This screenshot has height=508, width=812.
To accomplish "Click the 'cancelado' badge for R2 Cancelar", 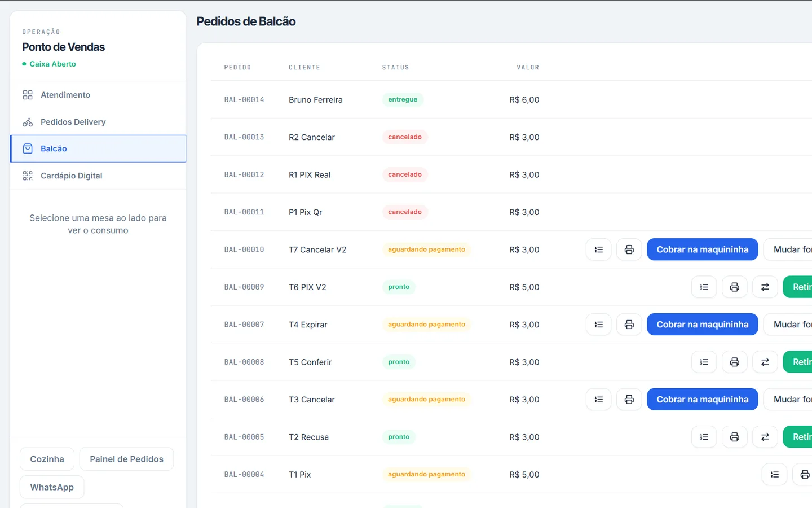I will [x=405, y=137].
